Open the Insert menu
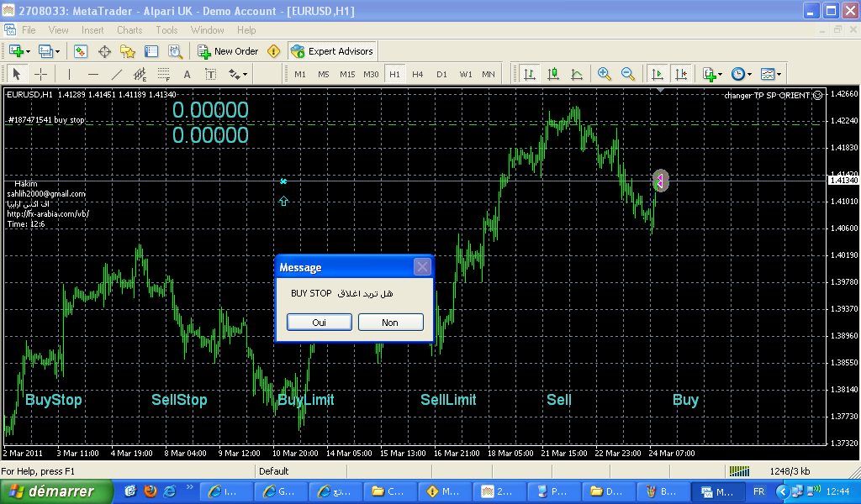 tap(92, 30)
